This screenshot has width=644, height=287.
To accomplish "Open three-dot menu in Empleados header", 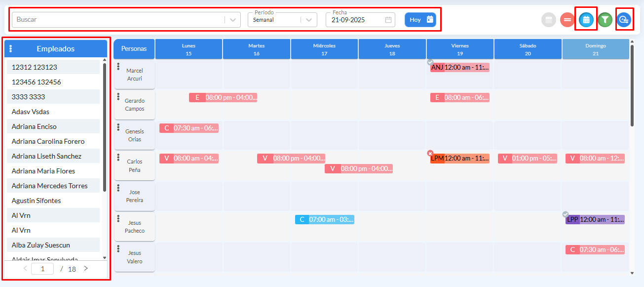I will 11,49.
